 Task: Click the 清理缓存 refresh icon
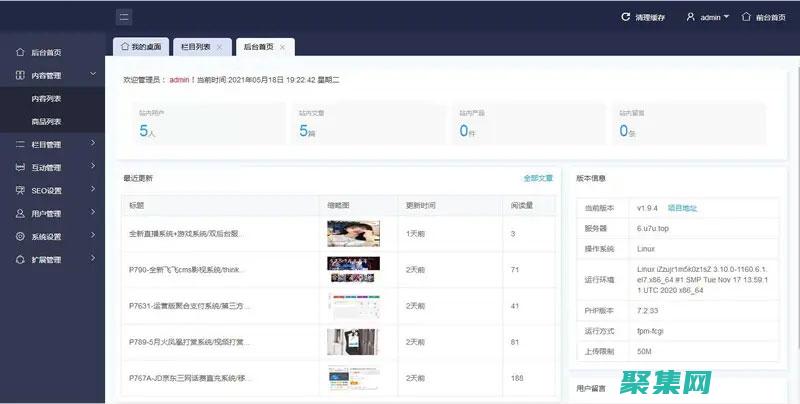(x=626, y=17)
